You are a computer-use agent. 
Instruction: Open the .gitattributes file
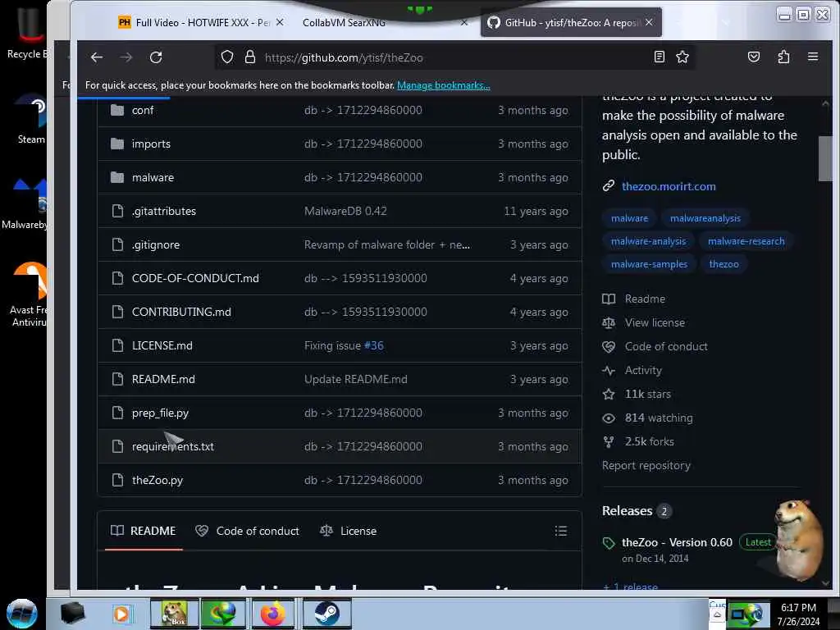coord(164,211)
